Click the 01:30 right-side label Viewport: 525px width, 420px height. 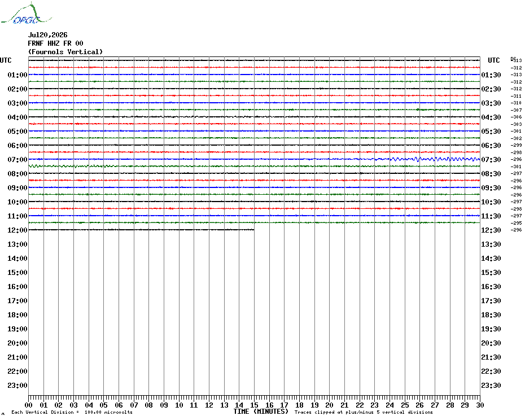(x=491, y=75)
